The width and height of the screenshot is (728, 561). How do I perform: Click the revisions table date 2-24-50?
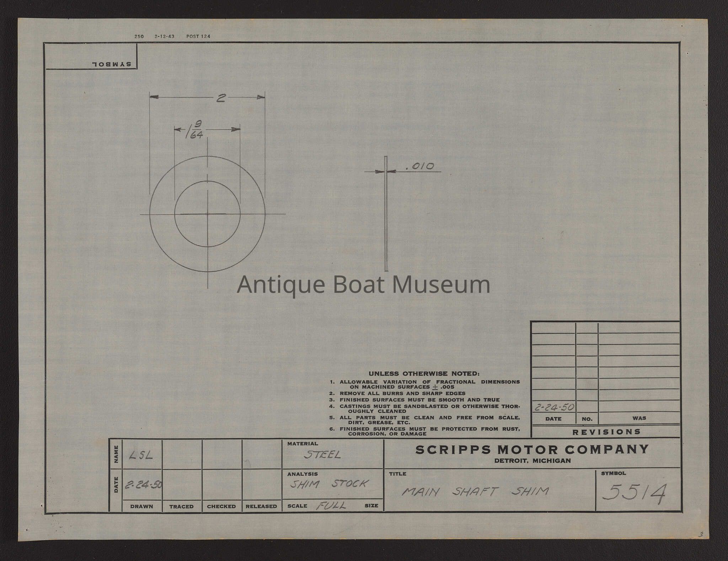pos(554,407)
